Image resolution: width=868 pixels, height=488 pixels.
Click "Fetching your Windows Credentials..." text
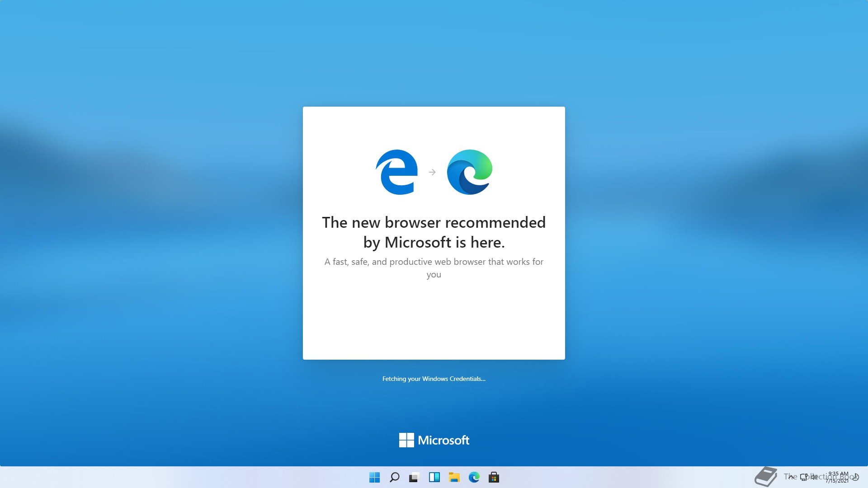(434, 379)
